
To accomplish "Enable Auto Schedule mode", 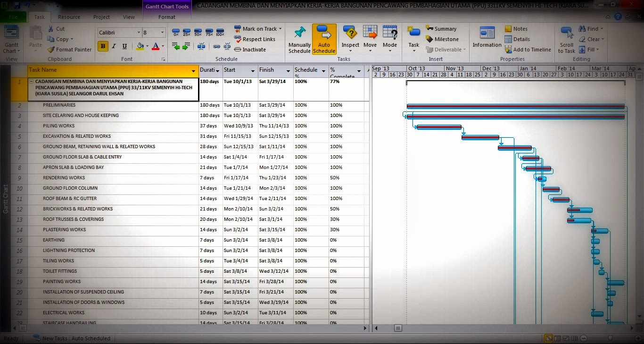I will (323, 39).
